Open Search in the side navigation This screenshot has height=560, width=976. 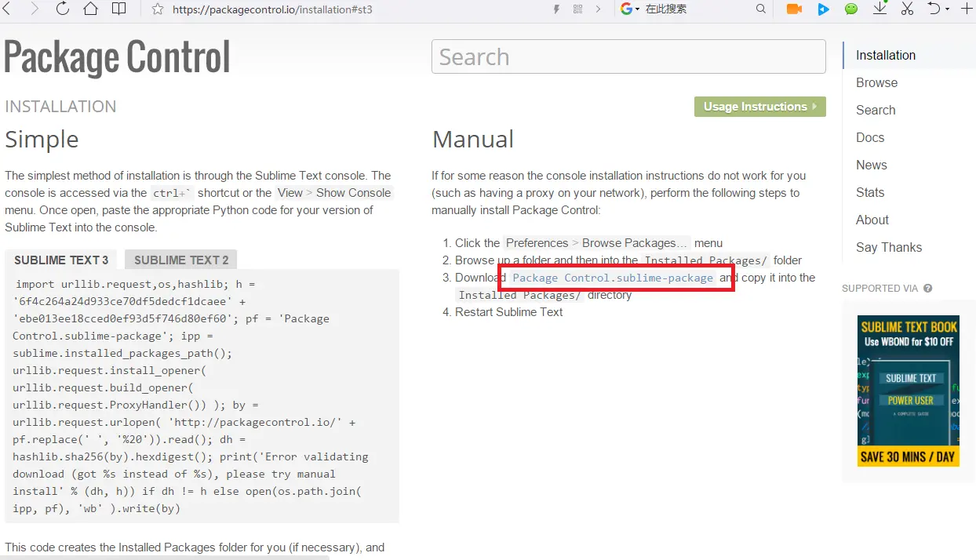point(876,110)
